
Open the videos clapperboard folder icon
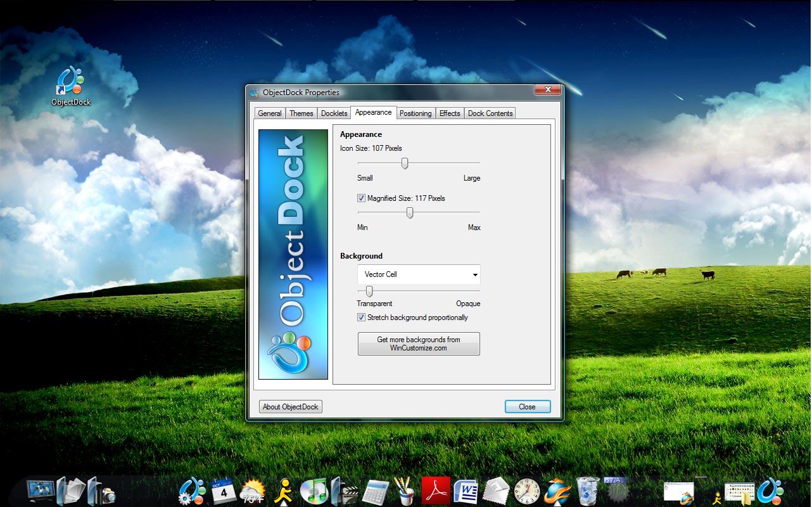point(344,491)
